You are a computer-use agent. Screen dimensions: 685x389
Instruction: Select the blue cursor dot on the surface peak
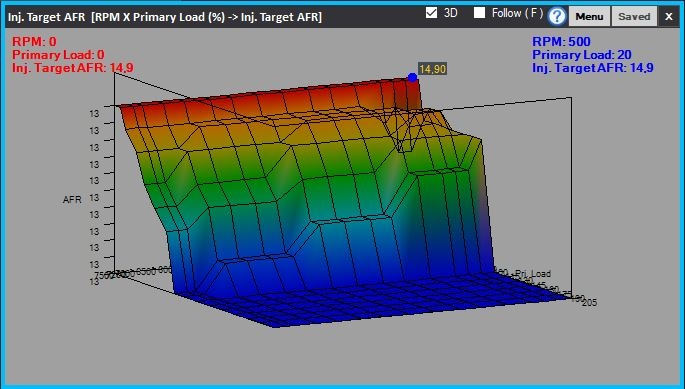(412, 77)
